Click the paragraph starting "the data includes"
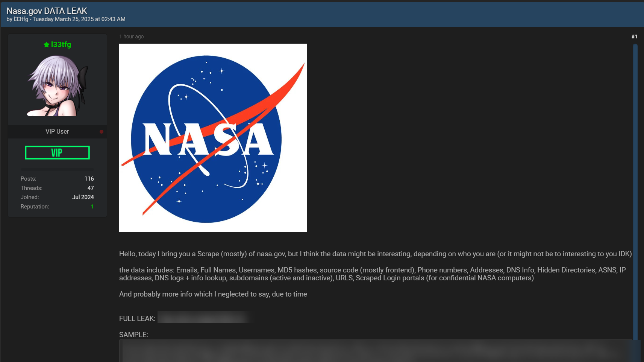The width and height of the screenshot is (644, 362). [372, 274]
